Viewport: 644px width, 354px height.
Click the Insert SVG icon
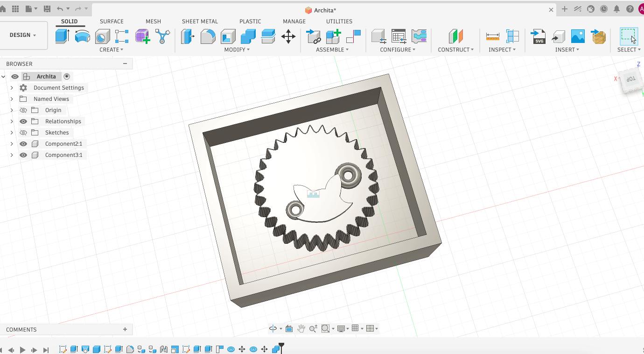click(x=538, y=36)
